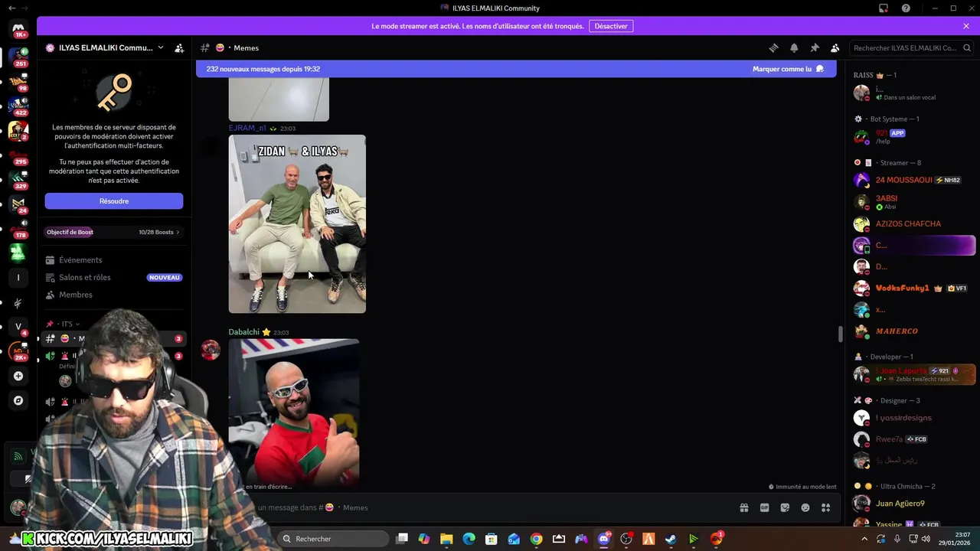Open Google Chrome from taskbar
Image resolution: width=980 pixels, height=551 pixels.
pos(536,539)
